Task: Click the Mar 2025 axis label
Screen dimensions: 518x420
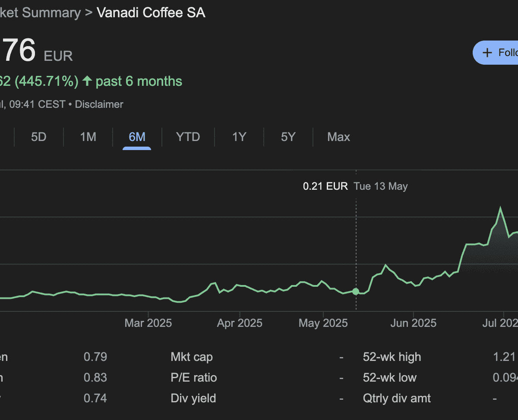Action: coord(148,323)
